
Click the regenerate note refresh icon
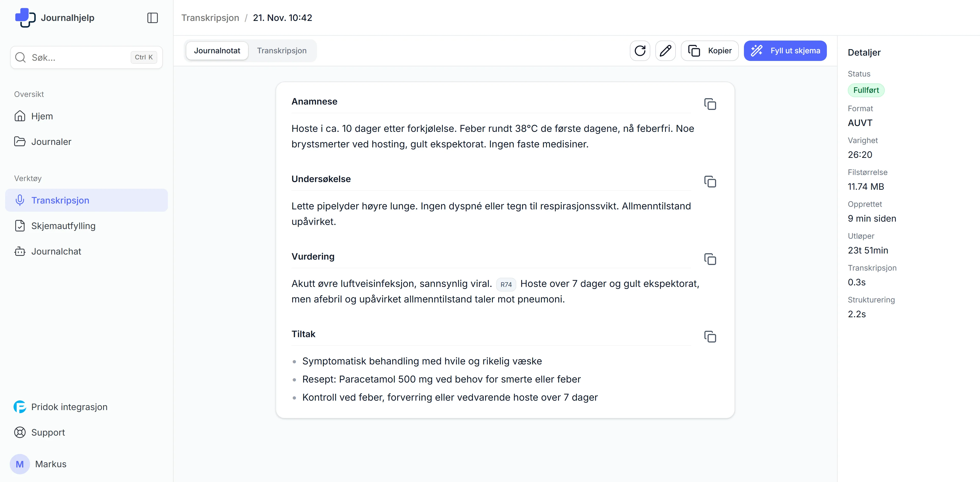640,50
